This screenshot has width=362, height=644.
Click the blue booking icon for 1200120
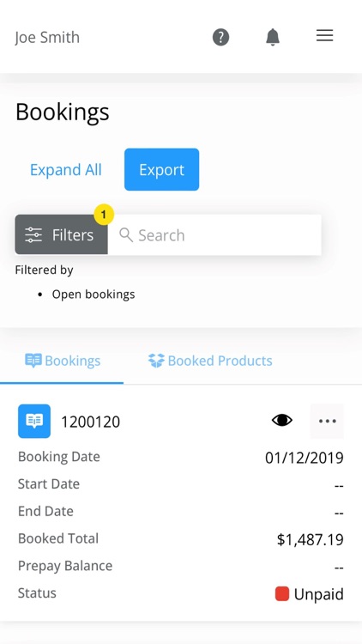[34, 421]
